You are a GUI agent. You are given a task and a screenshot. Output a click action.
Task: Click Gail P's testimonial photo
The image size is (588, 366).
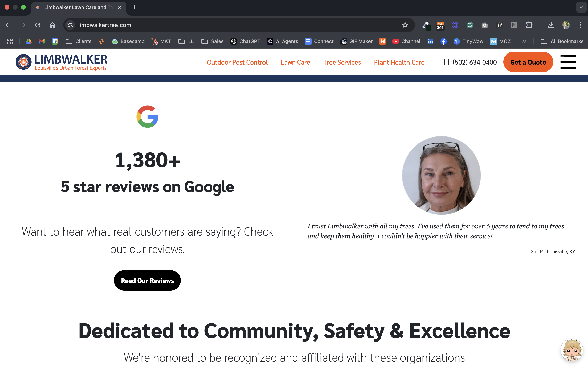pyautogui.click(x=441, y=175)
